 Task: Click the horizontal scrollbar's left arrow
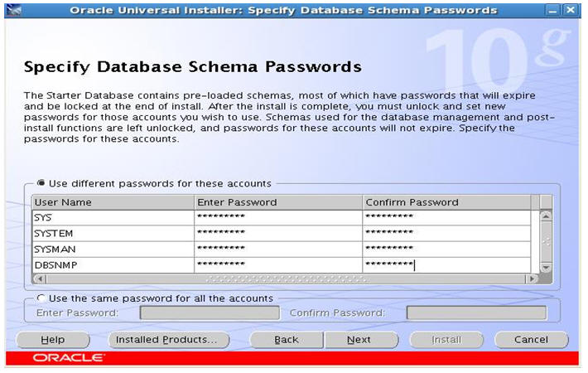tap(39, 279)
